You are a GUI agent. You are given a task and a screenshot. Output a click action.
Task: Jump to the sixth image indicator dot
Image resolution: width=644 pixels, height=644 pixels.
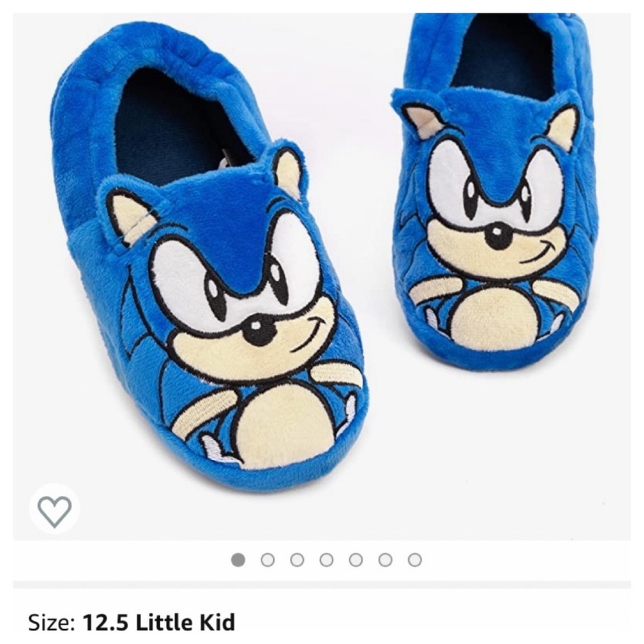click(385, 560)
